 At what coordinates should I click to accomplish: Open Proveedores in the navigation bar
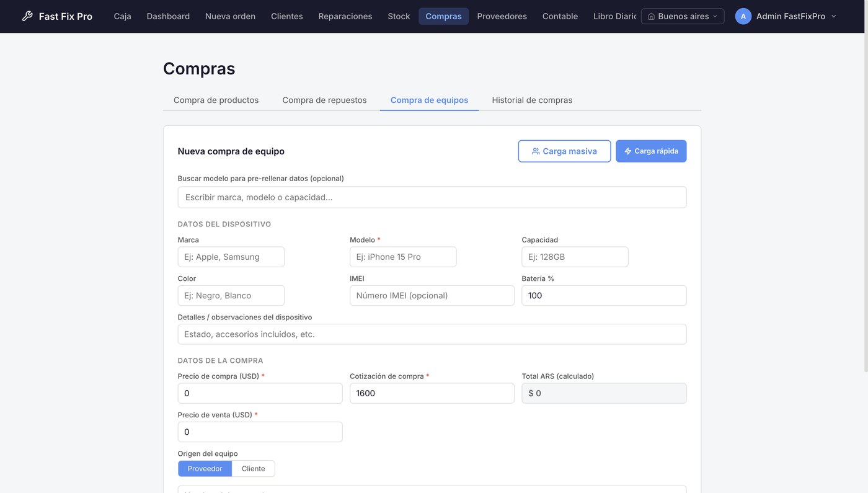(502, 16)
